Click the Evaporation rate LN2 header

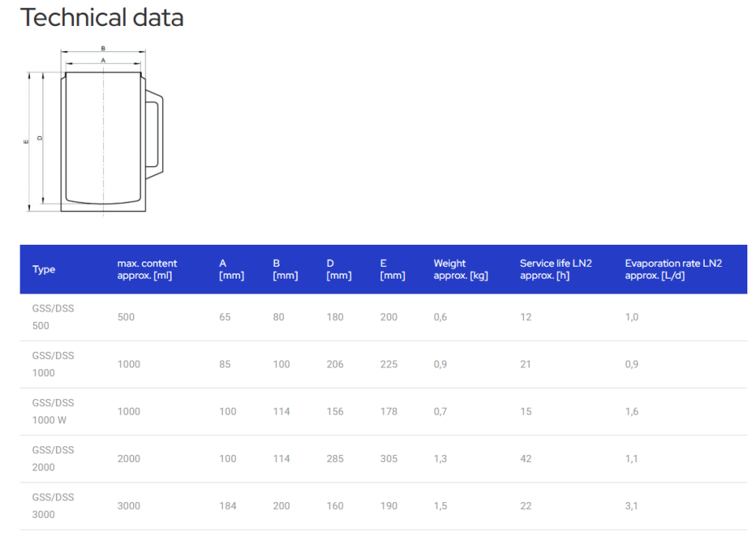pos(673,269)
